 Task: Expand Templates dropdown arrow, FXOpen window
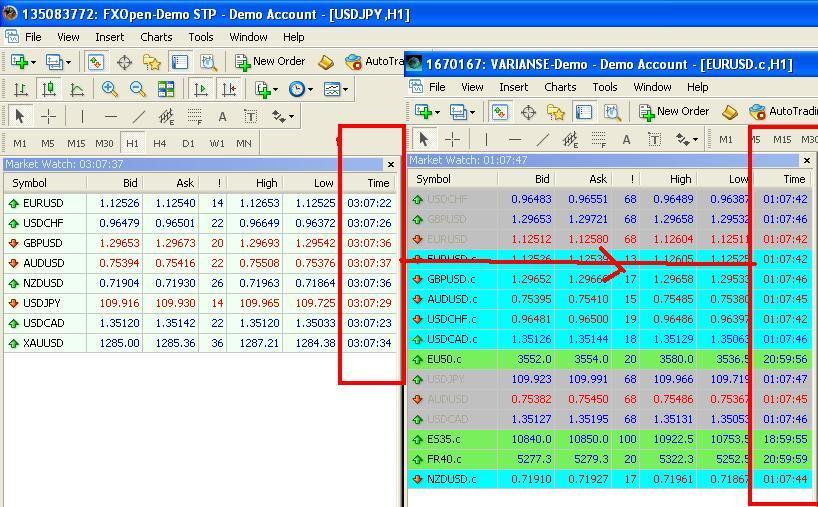(x=345, y=90)
